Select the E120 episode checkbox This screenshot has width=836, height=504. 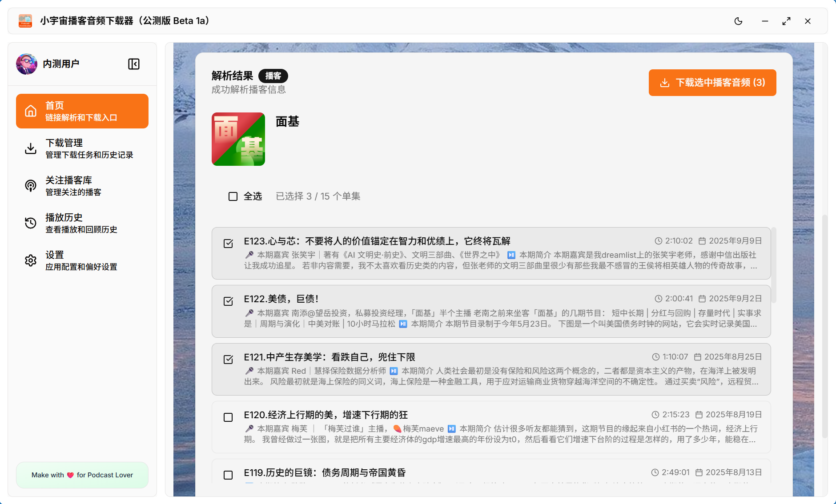coord(228,417)
